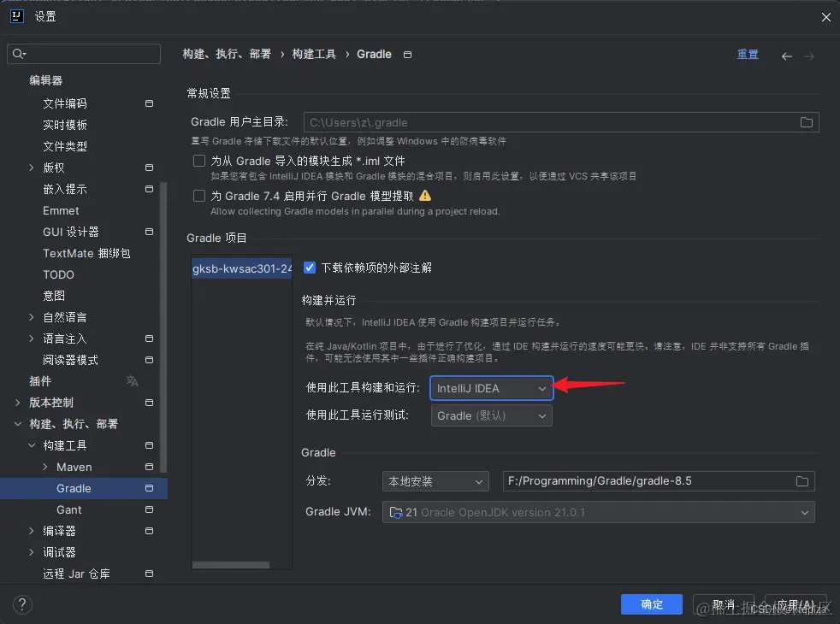Image resolution: width=840 pixels, height=624 pixels.
Task: Enable parallel Gradle model fetching checkbox
Action: pos(198,195)
